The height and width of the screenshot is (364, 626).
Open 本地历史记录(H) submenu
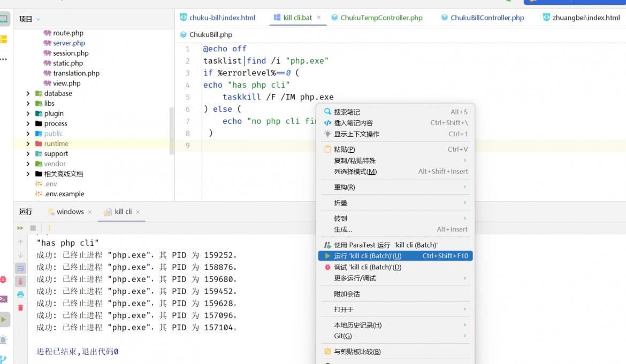395,325
